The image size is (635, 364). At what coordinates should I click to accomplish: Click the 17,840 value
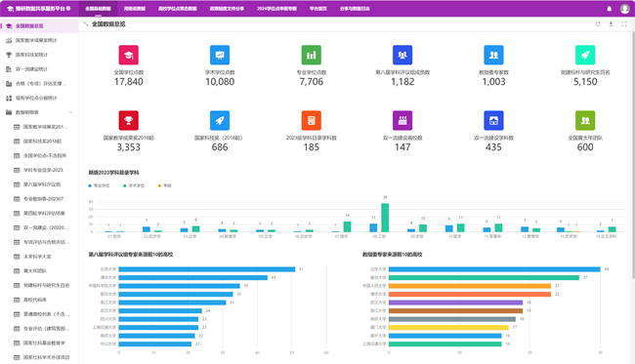(x=128, y=82)
